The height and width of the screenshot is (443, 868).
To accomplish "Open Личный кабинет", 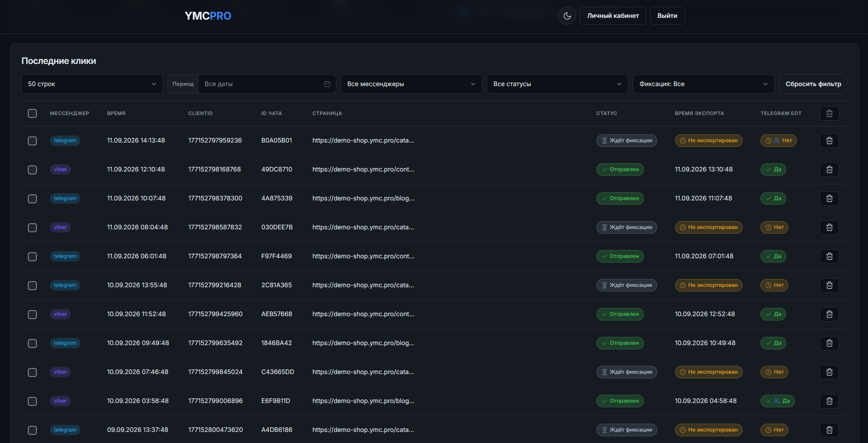I will click(x=613, y=16).
